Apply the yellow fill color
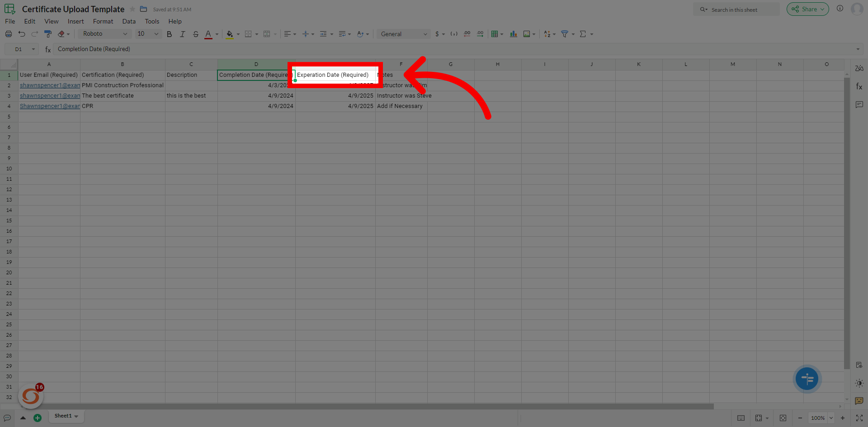The height and width of the screenshot is (427, 868). [x=230, y=34]
